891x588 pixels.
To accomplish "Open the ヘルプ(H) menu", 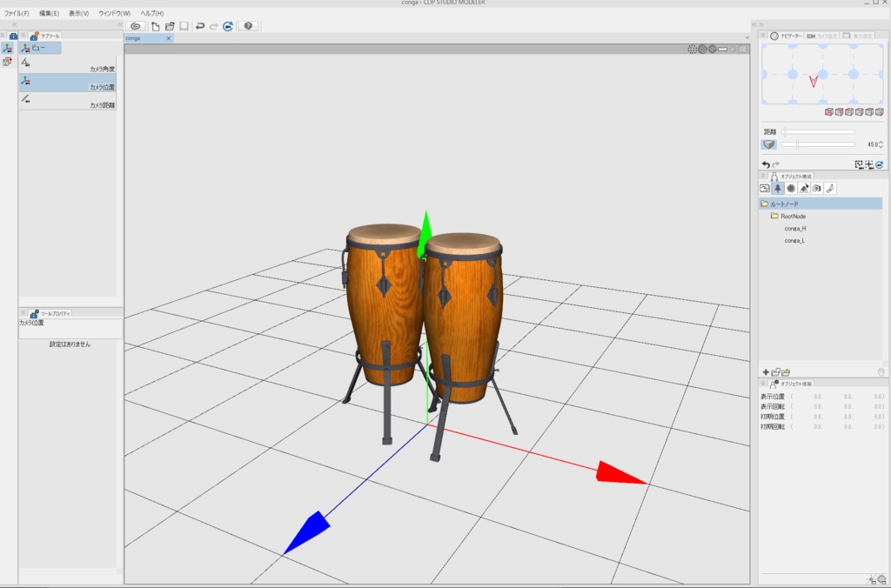I will [151, 13].
